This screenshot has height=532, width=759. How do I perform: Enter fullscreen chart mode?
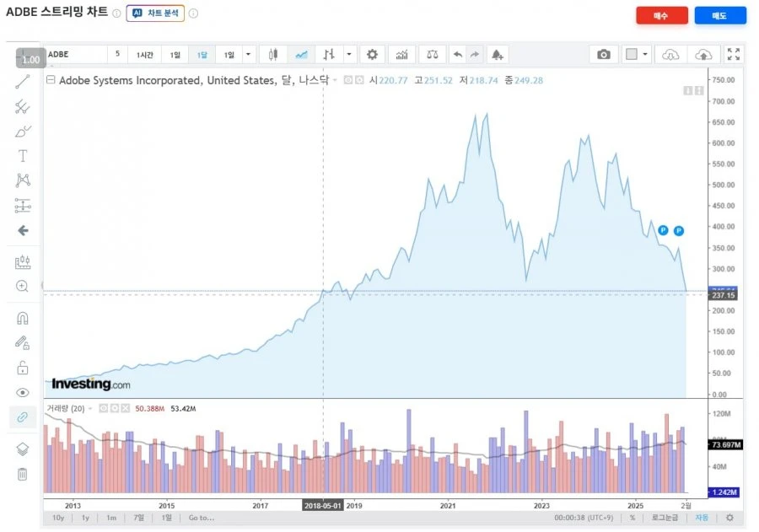click(734, 54)
